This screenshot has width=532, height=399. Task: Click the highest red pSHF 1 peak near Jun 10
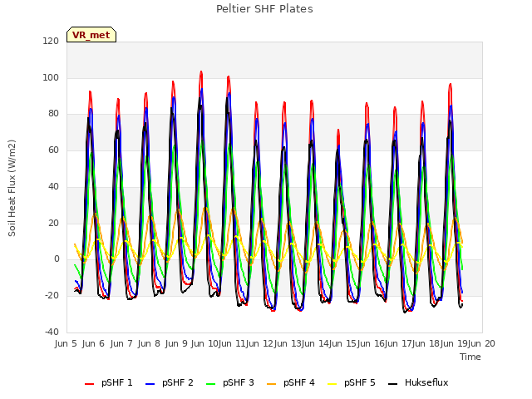coord(201,72)
